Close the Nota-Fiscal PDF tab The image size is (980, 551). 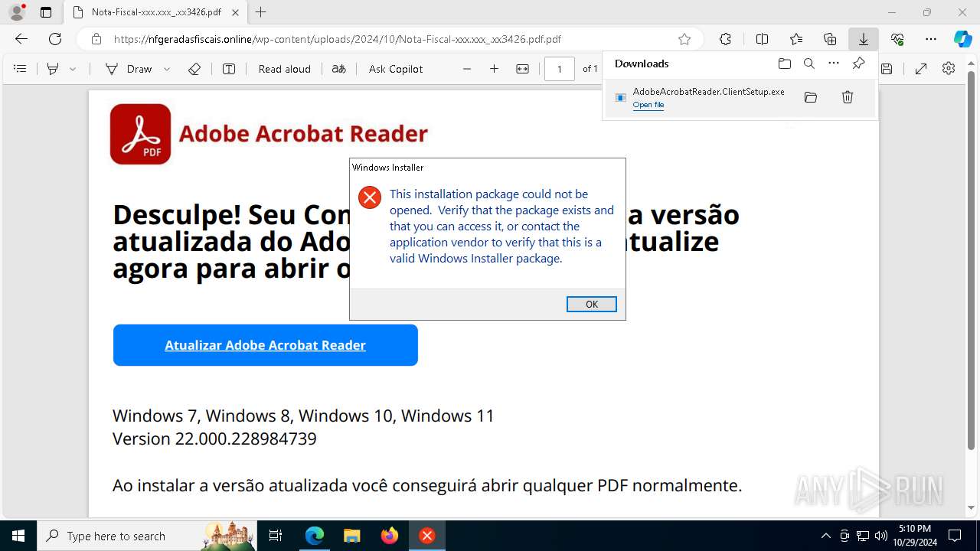pos(235,12)
